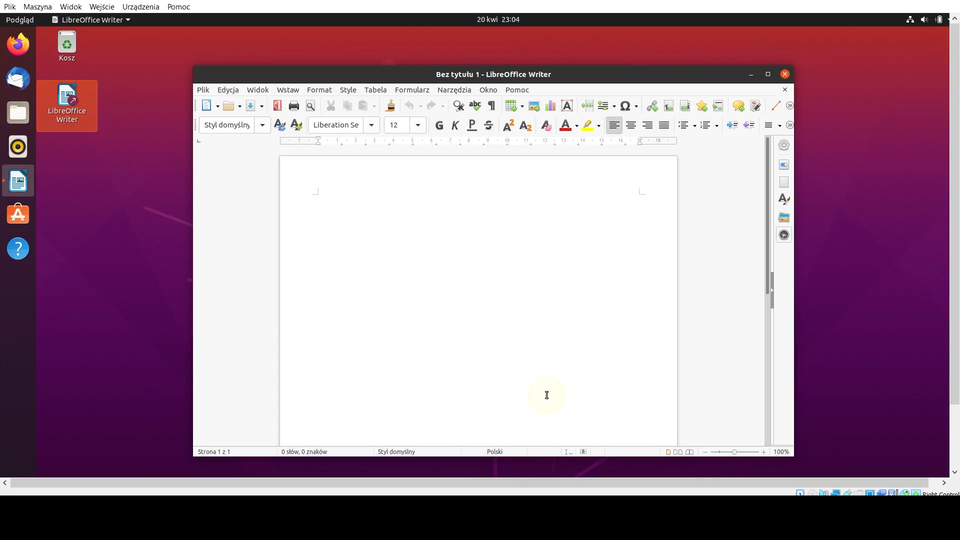Select the Clone Formatting paintbrush
Screen dimensions: 960x540
[x=390, y=106]
